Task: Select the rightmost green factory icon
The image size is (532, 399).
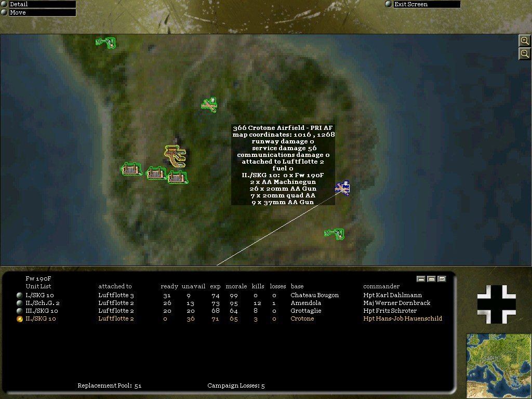Action: 178,177
